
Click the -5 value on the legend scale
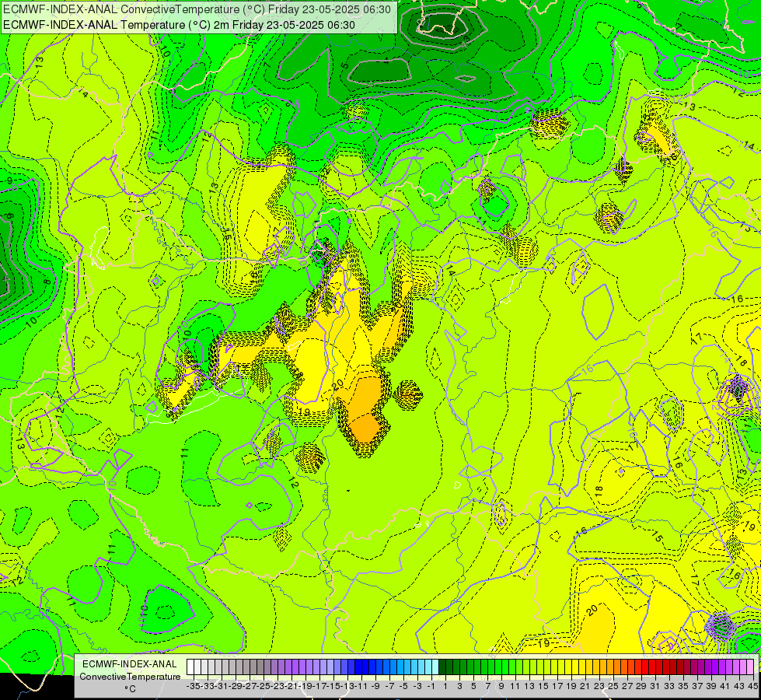pos(403,686)
